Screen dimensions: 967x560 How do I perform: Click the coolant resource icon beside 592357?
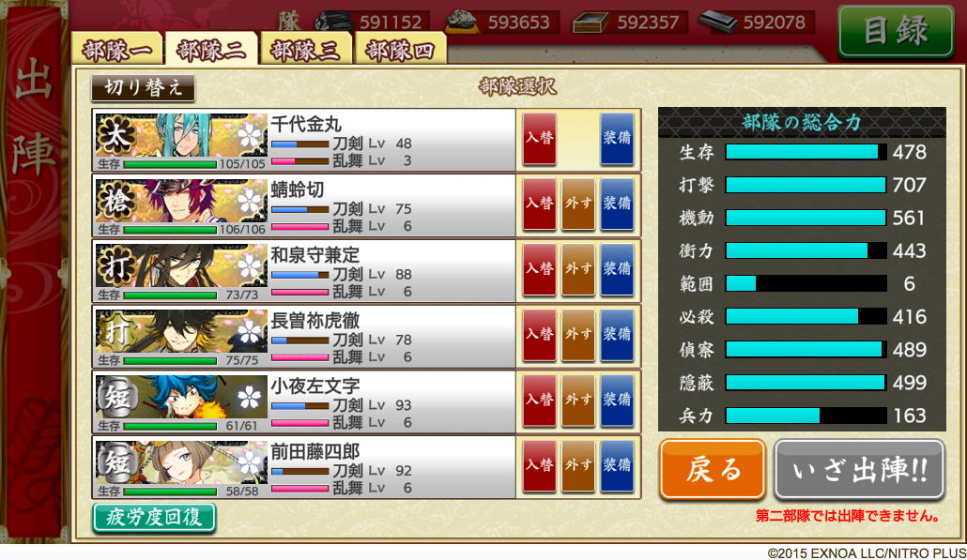pos(591,23)
